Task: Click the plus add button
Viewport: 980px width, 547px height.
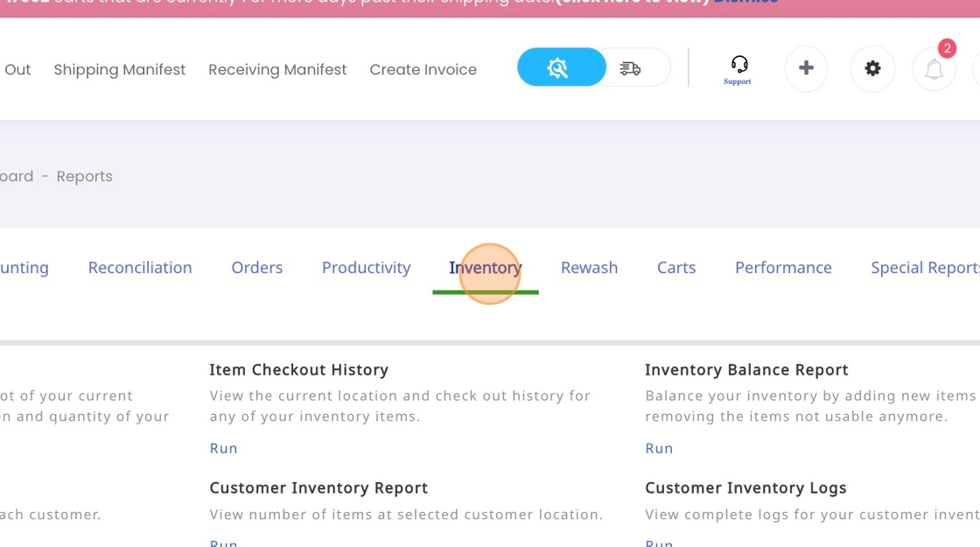Action: pos(806,68)
